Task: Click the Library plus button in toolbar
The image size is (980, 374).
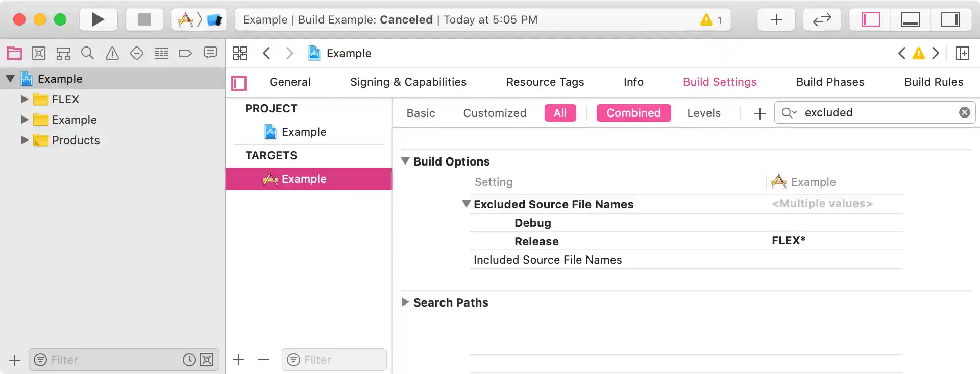Action: (776, 19)
